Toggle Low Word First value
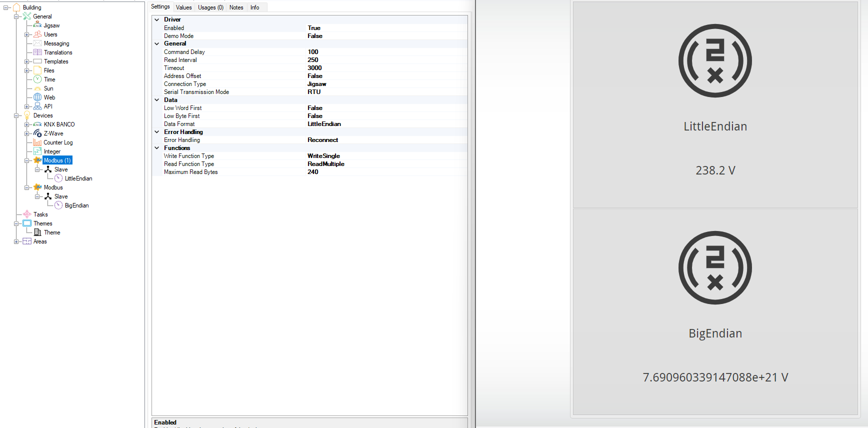The width and height of the screenshot is (868, 428). (315, 108)
